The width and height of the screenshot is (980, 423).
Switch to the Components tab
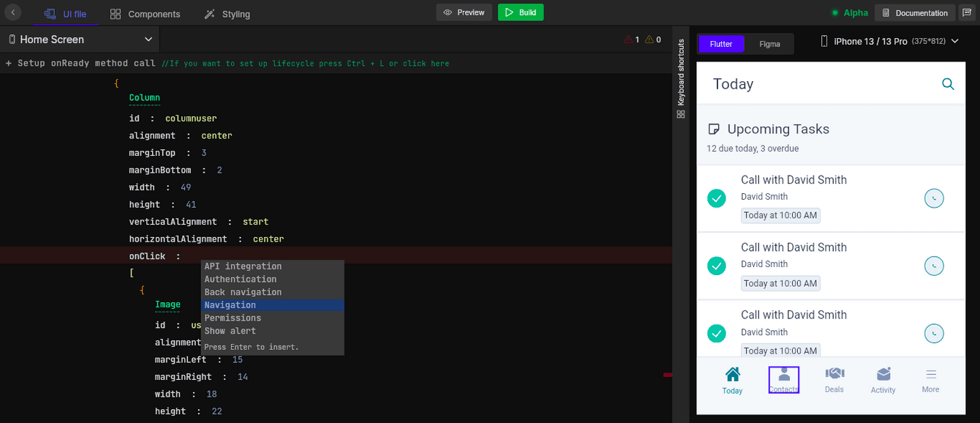145,14
